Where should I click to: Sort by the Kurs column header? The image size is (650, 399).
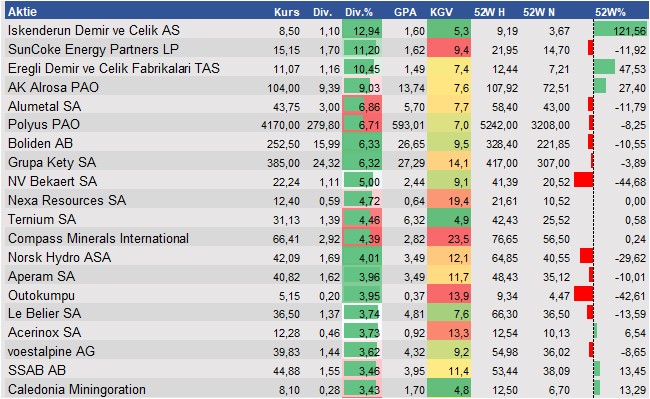pos(286,12)
